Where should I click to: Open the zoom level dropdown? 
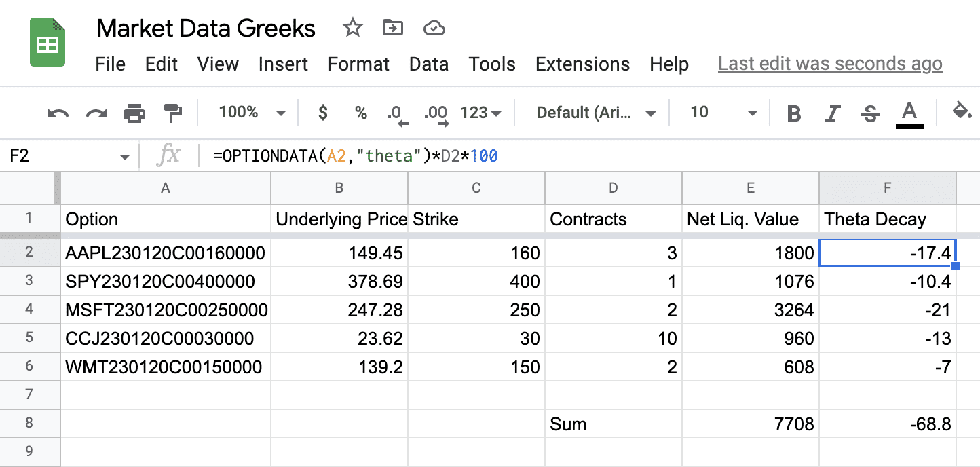click(252, 113)
